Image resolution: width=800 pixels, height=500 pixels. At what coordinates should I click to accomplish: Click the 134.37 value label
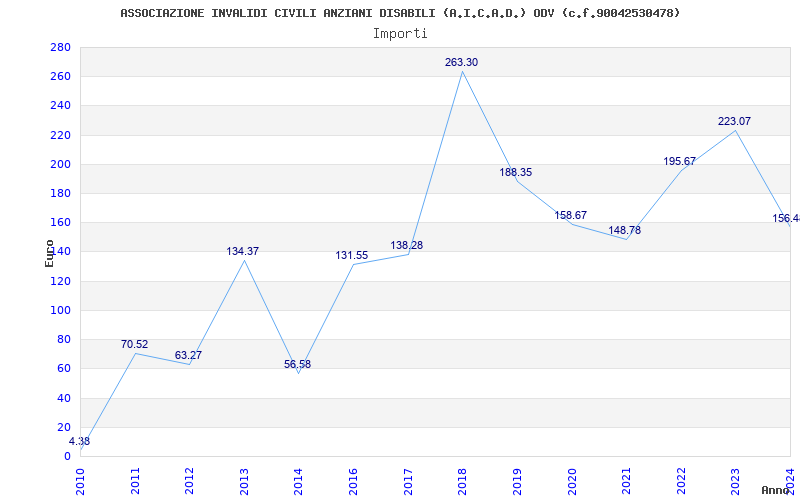pos(243,251)
